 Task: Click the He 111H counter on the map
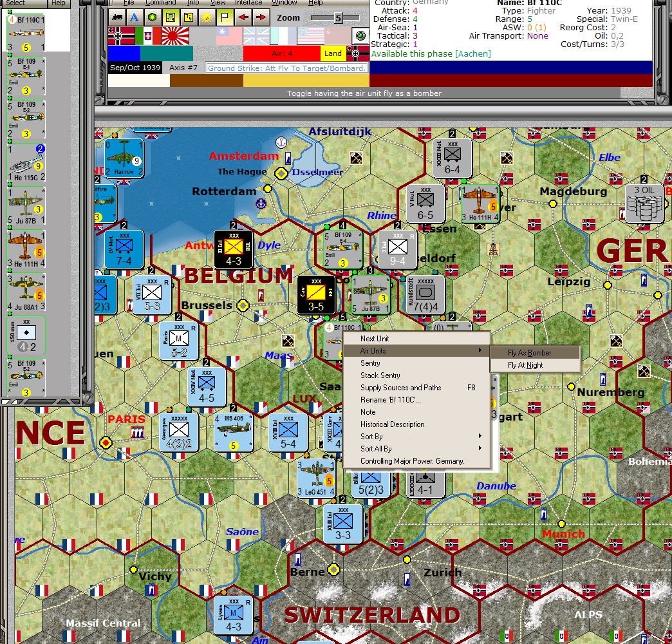tap(480, 204)
